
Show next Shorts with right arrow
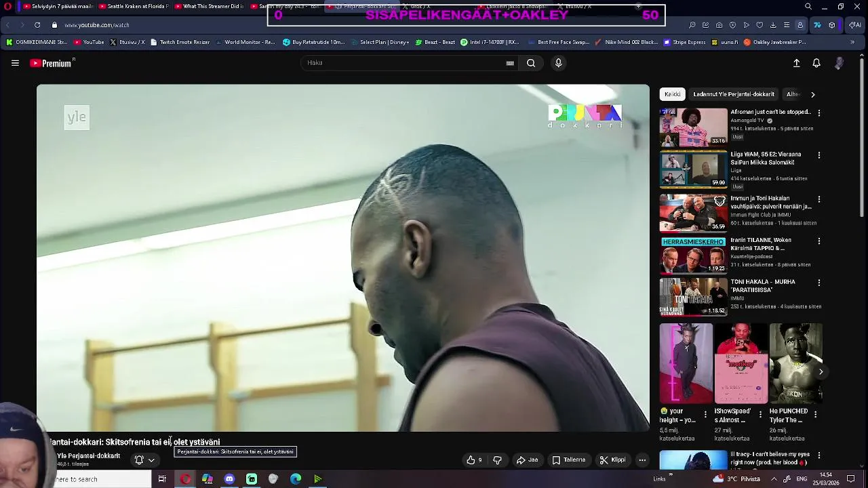[x=821, y=371]
